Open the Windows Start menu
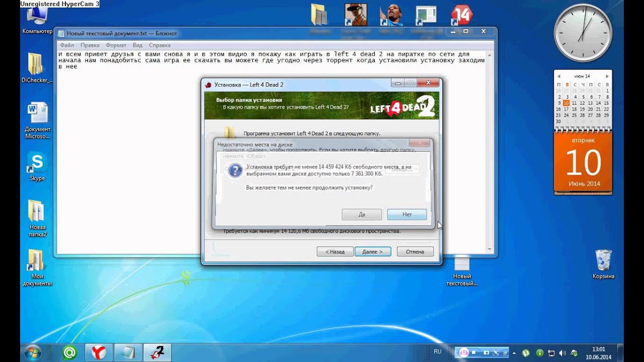Image resolution: width=644 pixels, height=362 pixels. pyautogui.click(x=32, y=352)
